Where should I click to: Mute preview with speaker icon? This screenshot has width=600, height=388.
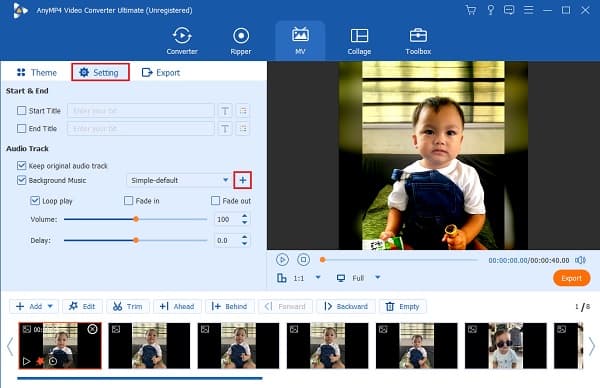pos(580,260)
